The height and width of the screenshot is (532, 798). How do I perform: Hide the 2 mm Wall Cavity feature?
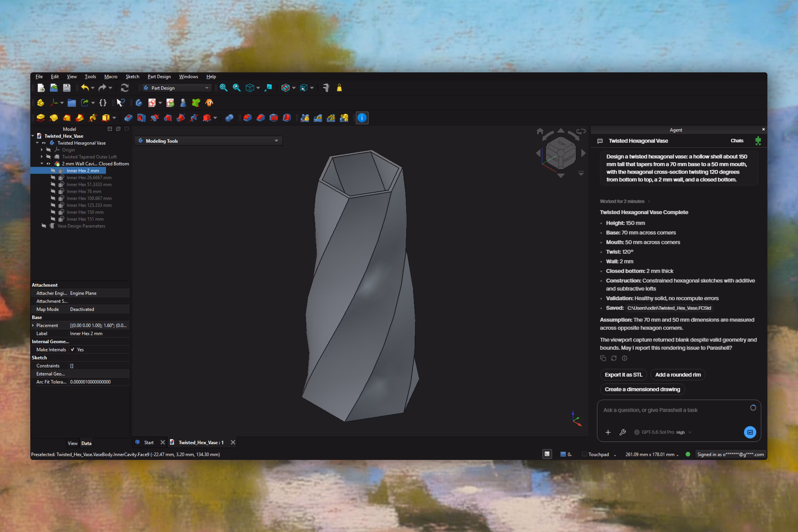click(48, 164)
